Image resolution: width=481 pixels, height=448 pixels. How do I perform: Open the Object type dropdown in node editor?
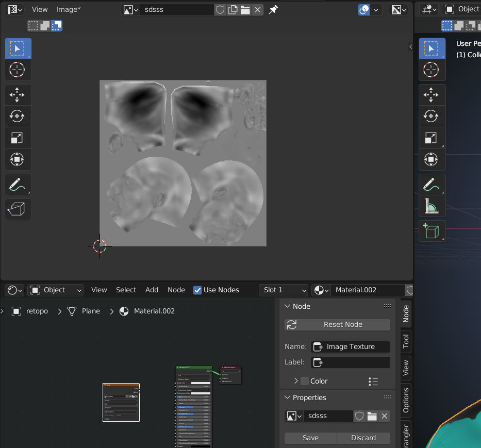tap(55, 290)
